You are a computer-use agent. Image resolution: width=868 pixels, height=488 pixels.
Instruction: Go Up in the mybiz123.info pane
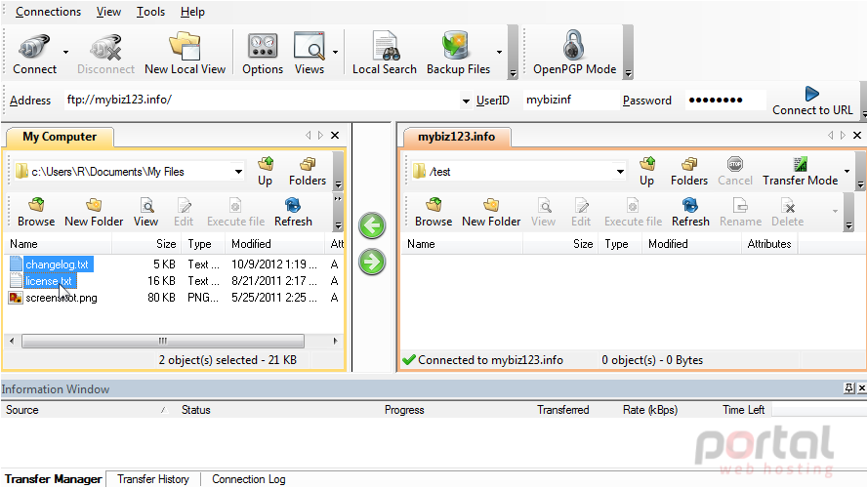646,172
